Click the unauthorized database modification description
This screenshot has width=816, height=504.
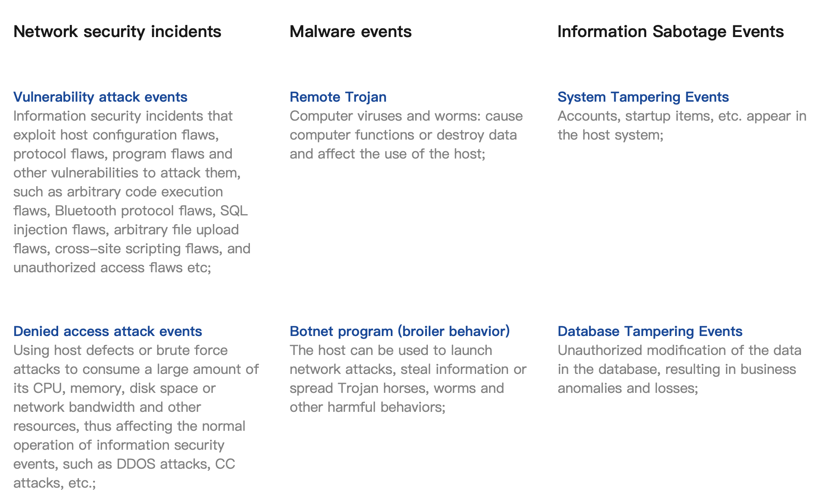[x=679, y=369]
